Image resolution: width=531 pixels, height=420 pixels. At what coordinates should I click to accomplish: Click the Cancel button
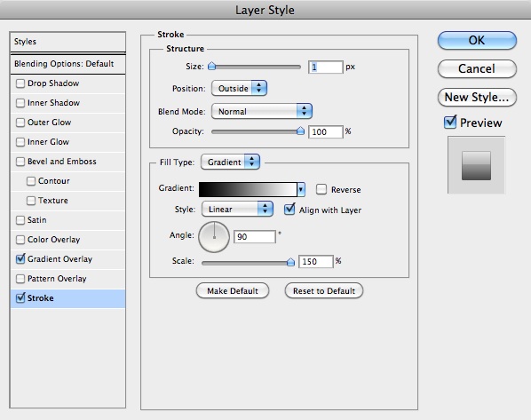point(477,68)
